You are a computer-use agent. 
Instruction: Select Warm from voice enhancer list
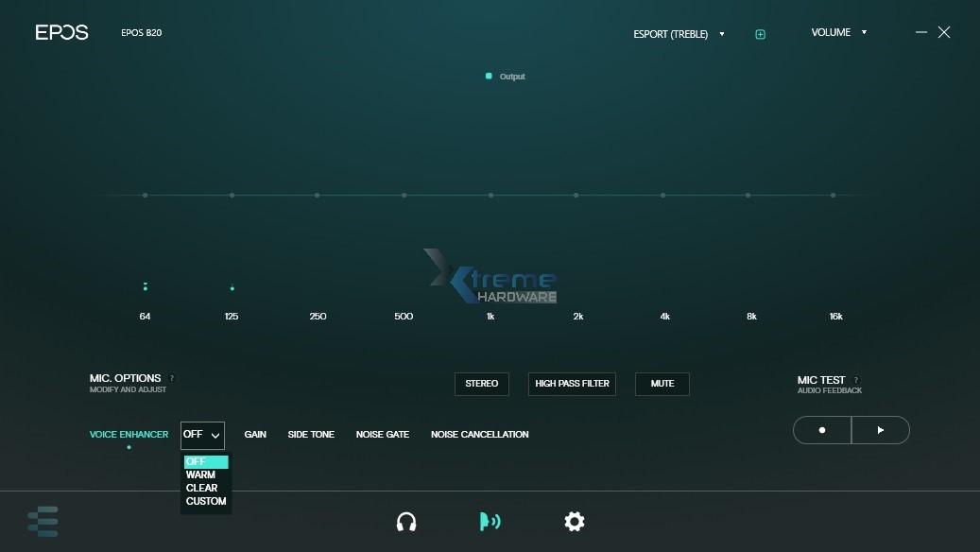click(x=201, y=475)
